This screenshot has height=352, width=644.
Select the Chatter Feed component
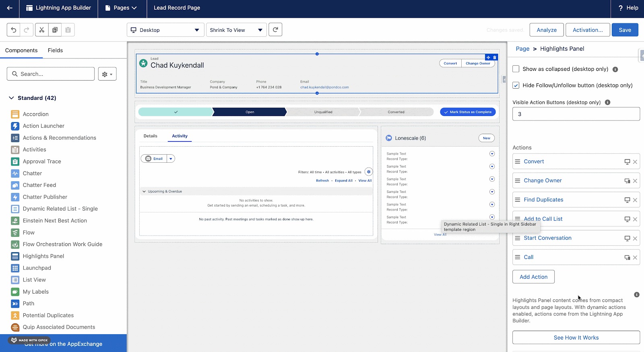(39, 185)
